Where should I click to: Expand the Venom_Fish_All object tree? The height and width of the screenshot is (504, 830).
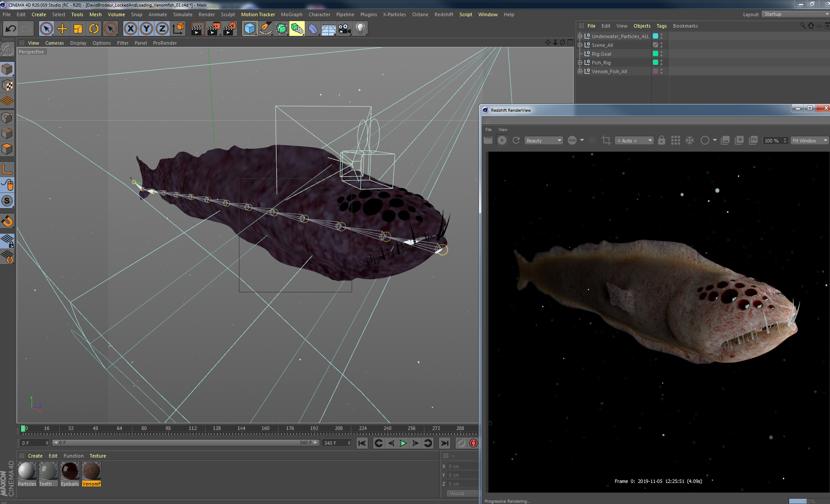point(580,71)
